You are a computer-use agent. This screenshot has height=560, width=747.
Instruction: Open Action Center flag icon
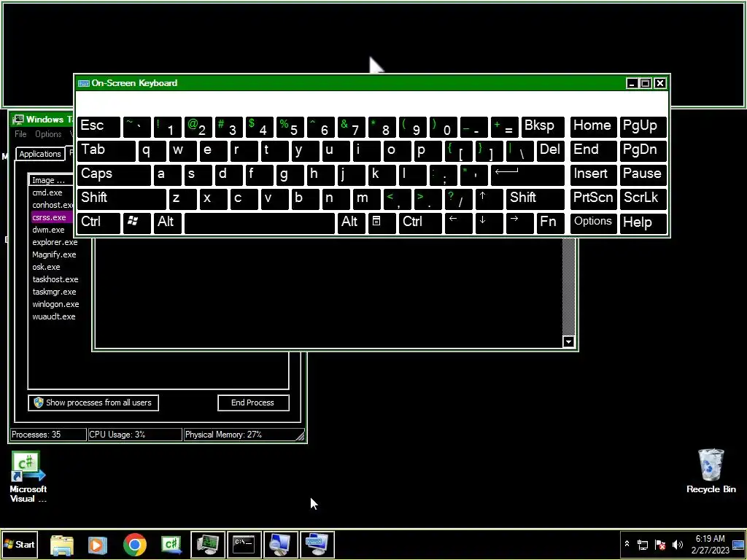click(x=659, y=545)
